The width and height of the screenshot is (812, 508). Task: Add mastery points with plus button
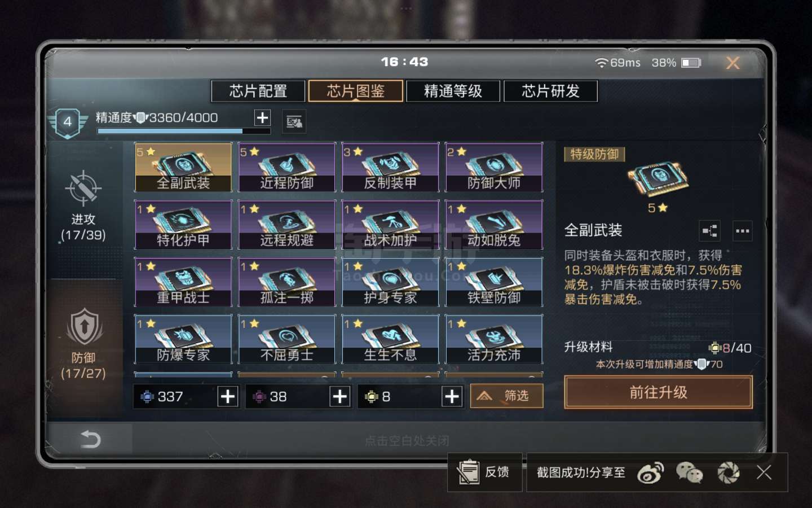coord(262,117)
